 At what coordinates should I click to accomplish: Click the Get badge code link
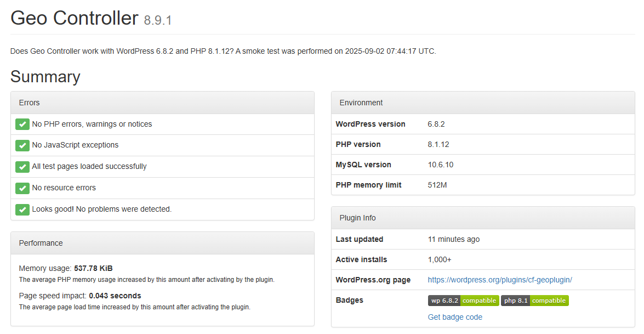[x=455, y=317]
